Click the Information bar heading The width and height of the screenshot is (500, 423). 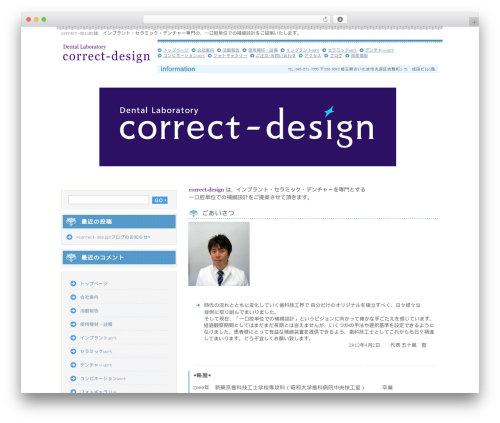[x=178, y=69]
